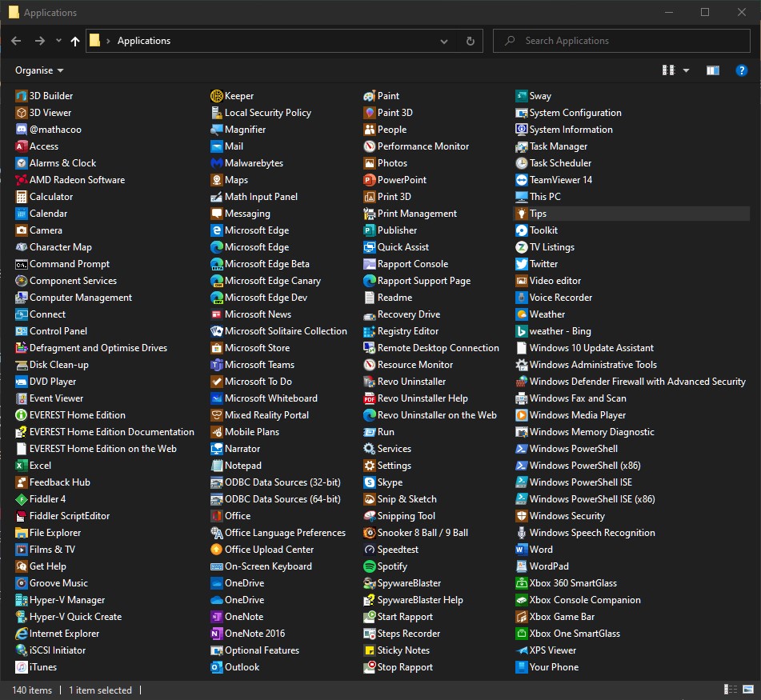Switch to large icons view in status bar
Viewport: 761px width, 700px height.
[747, 690]
